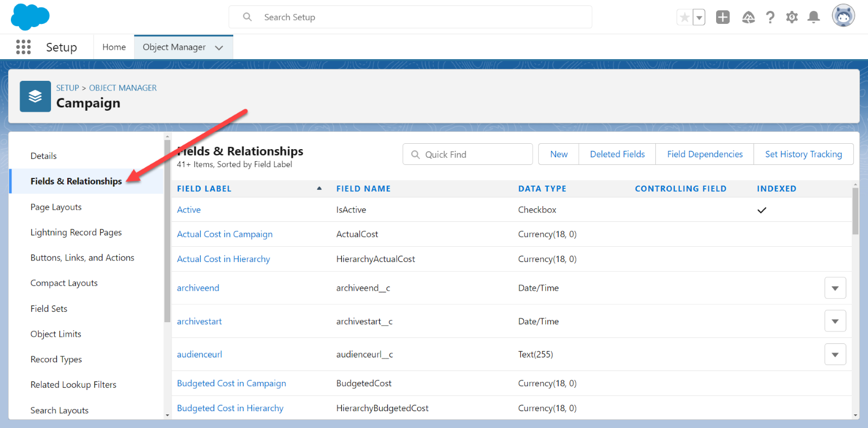Open the audienceurl field link
Screen dimensions: 868x428
[x=200, y=354]
